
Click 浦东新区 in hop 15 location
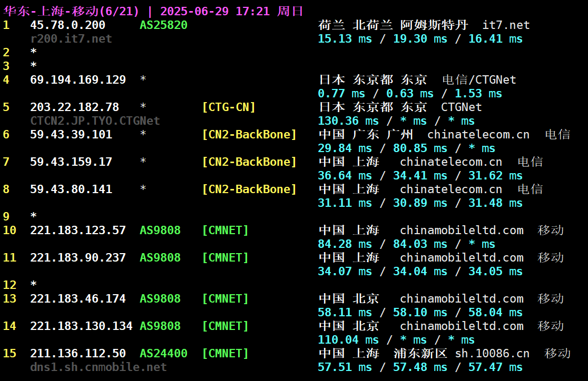coord(420,353)
